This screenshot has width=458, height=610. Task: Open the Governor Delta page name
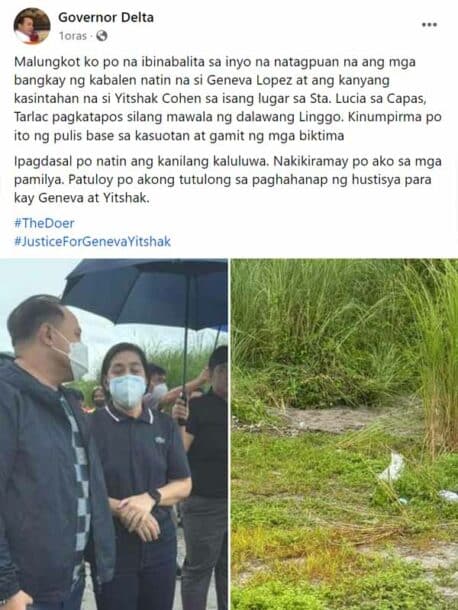106,17
